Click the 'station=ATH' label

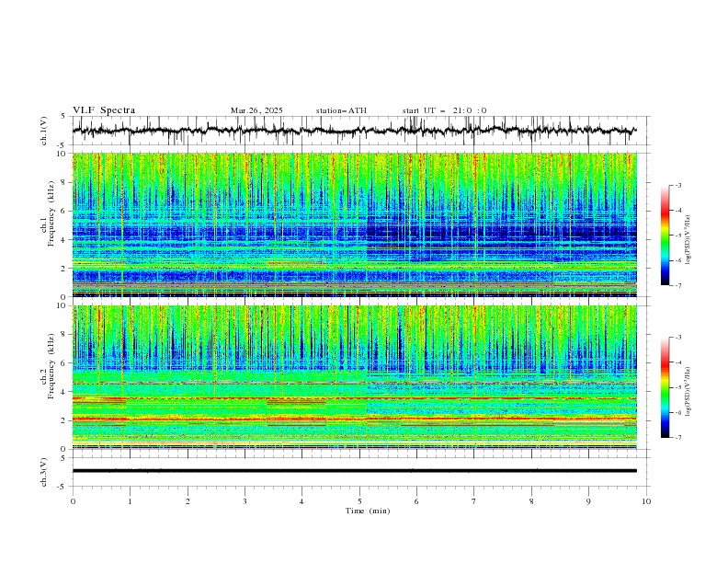point(341,110)
